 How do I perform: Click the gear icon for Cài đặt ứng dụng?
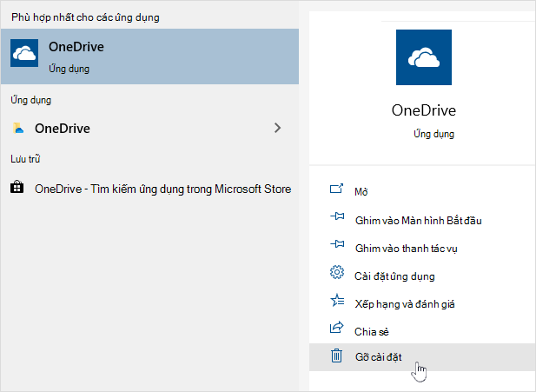(337, 272)
